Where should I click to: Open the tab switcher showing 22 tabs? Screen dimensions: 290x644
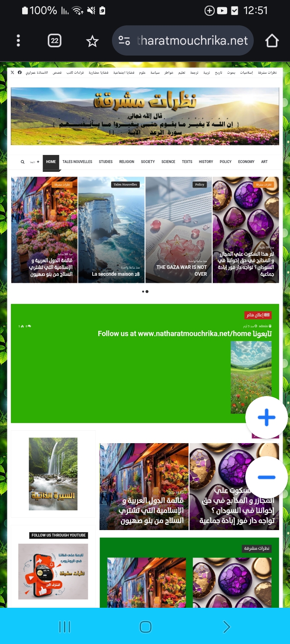[54, 41]
